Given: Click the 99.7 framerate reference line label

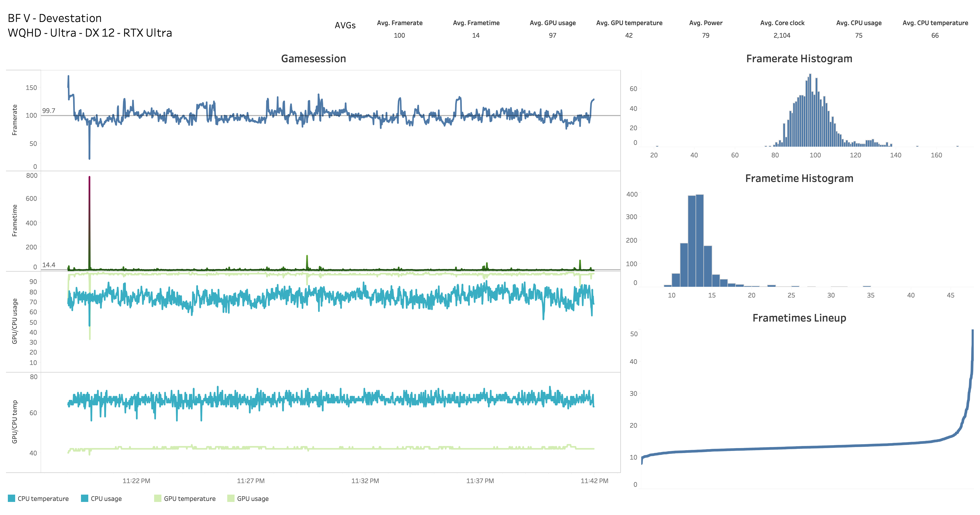Looking at the screenshot, I should [x=49, y=111].
